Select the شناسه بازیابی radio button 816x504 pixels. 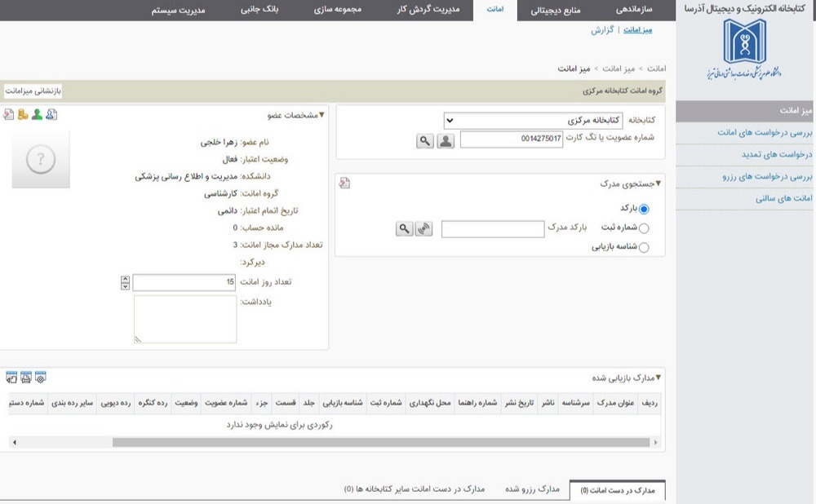(x=644, y=248)
